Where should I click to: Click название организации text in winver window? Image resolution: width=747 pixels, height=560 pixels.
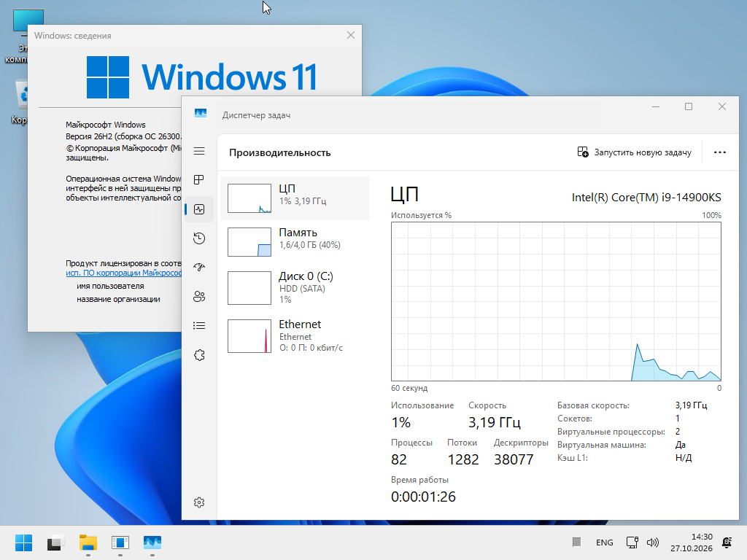pyautogui.click(x=118, y=299)
